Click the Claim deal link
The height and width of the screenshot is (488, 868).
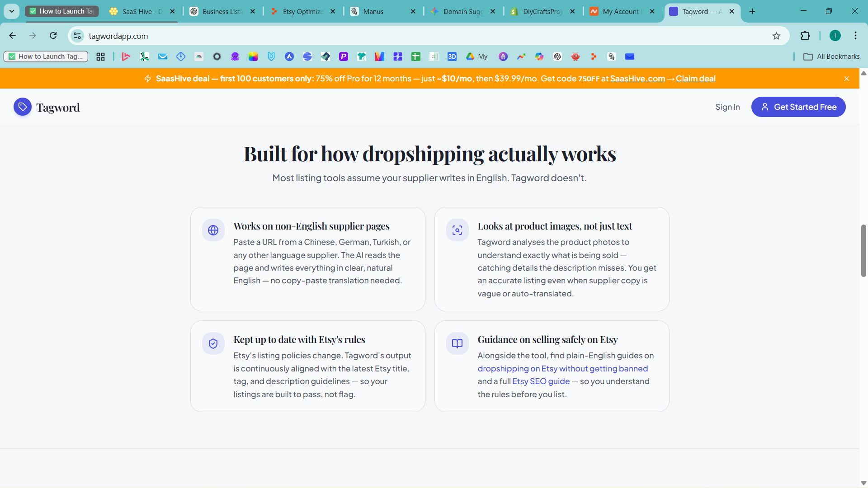coord(696,79)
